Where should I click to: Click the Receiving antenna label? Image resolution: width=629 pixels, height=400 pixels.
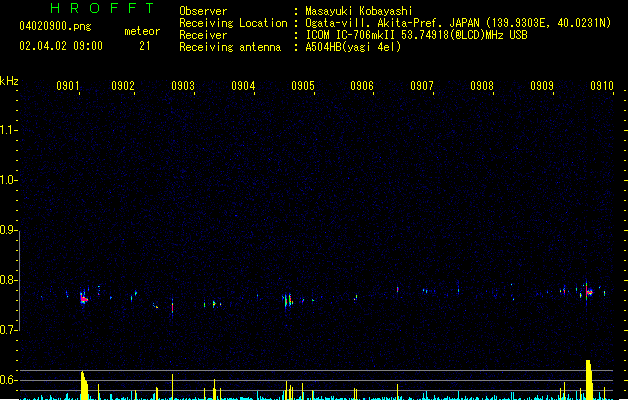[x=230, y=47]
